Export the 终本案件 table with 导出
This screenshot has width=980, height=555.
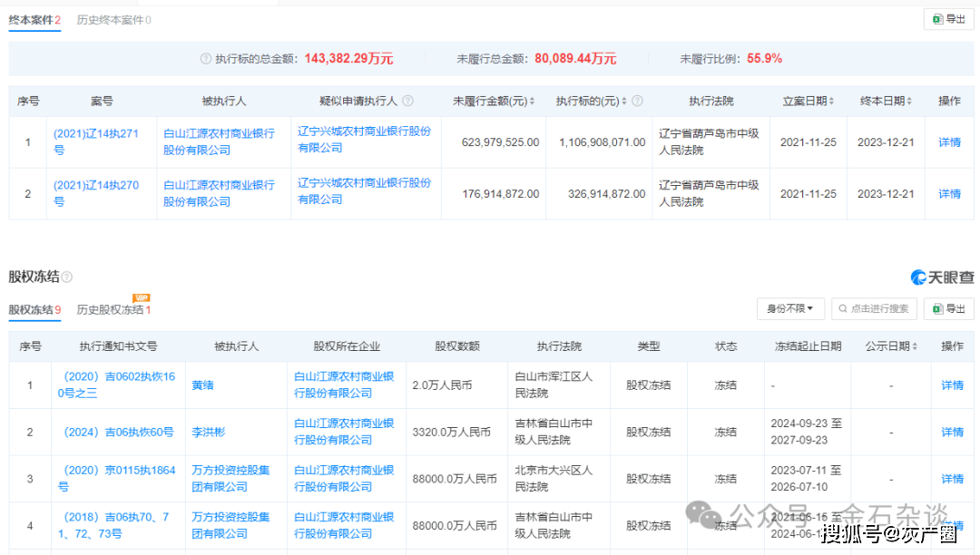pyautogui.click(x=949, y=19)
